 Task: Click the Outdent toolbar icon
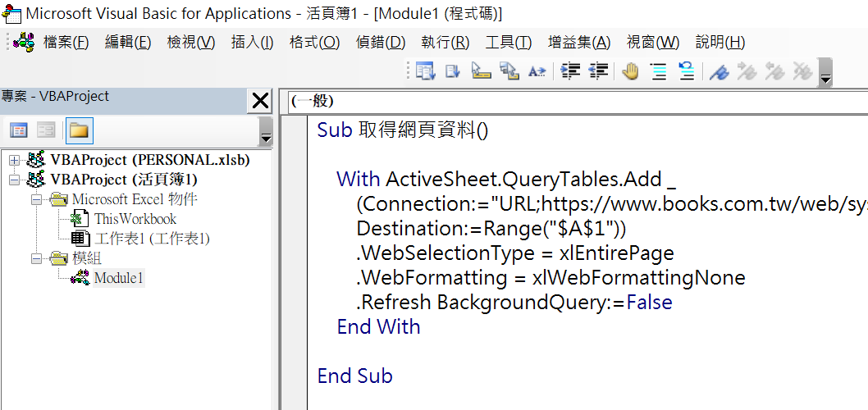click(598, 71)
